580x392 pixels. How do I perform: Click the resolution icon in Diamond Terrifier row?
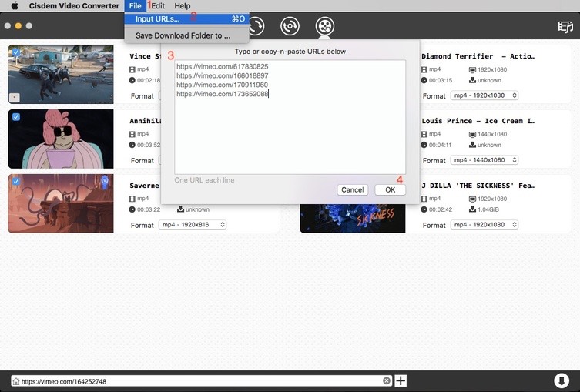[472, 69]
